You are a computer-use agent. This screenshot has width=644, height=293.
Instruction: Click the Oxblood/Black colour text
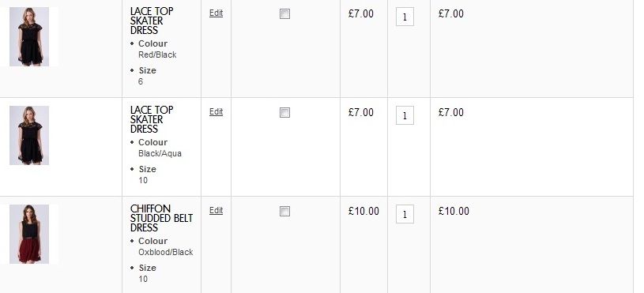165,252
